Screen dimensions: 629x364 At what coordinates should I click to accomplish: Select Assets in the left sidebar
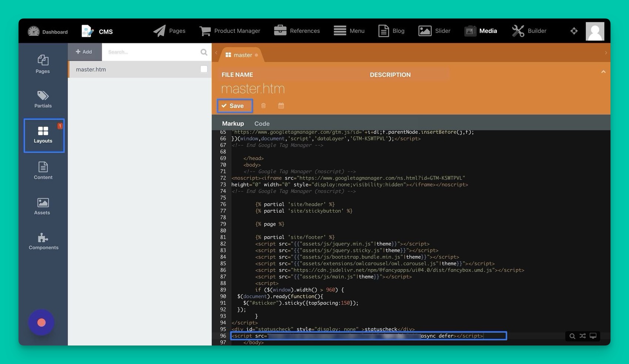point(42,206)
